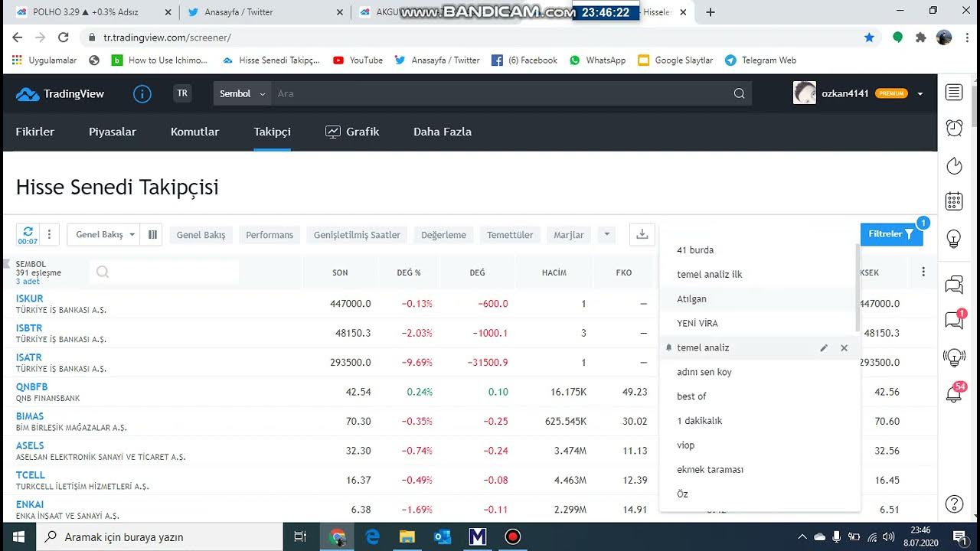This screenshot has width=980, height=551.
Task: Open the Sembol search type dropdown
Action: point(242,93)
